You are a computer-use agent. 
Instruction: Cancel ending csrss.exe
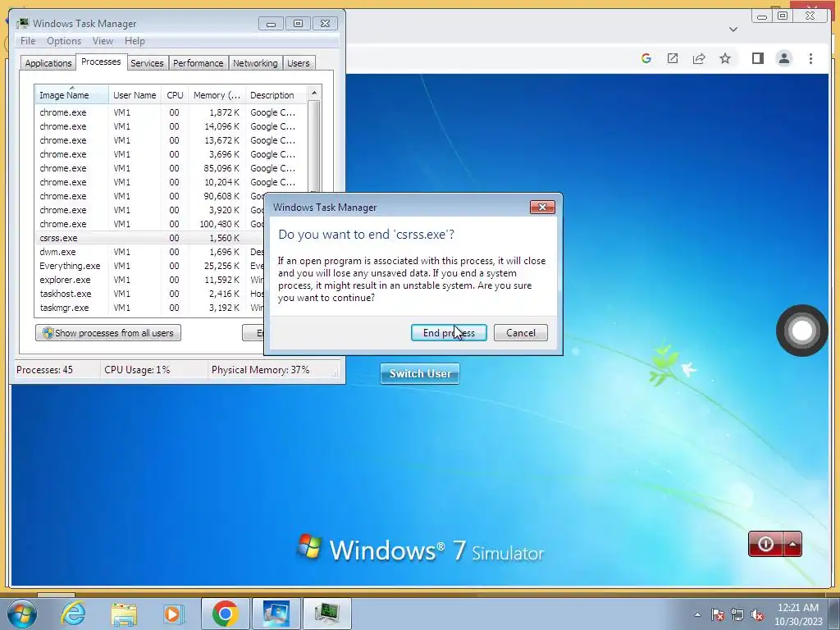(521, 333)
